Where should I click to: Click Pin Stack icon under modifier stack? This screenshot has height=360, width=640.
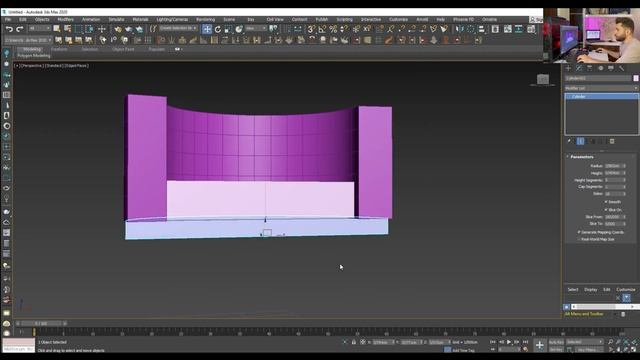(569, 141)
